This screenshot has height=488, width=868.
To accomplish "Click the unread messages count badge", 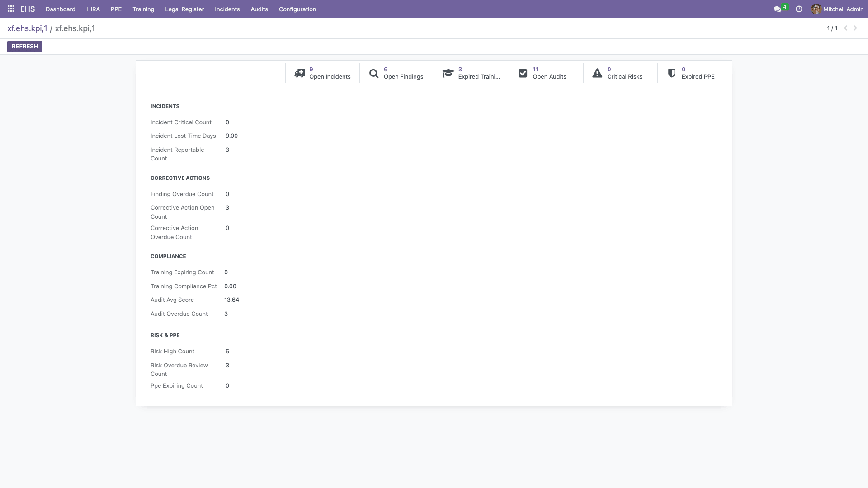I will 785,6.
